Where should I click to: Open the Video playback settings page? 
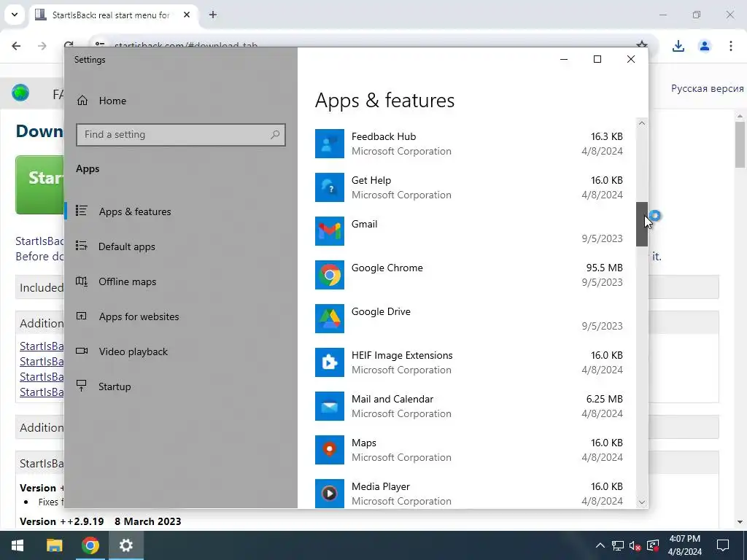click(x=133, y=351)
